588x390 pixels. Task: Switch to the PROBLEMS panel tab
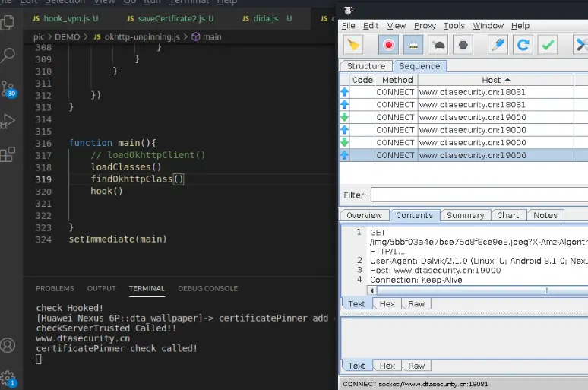tap(55, 288)
